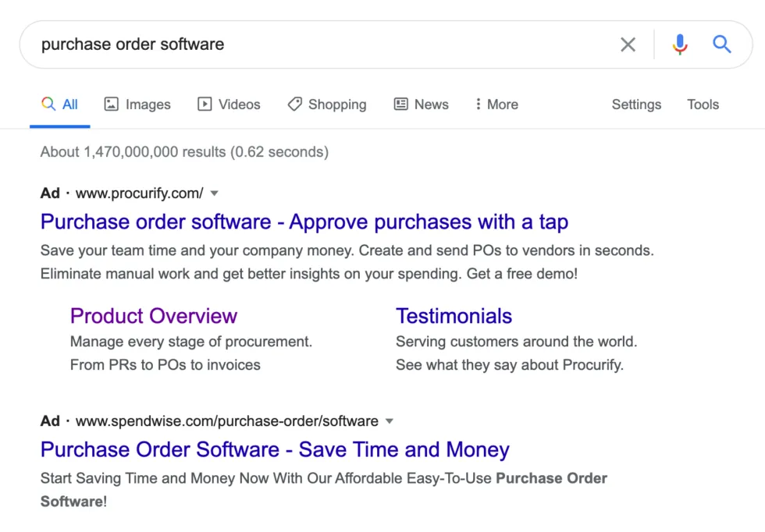Viewport: 765px width, 532px height.
Task: Select the All results tab
Action: click(x=60, y=105)
